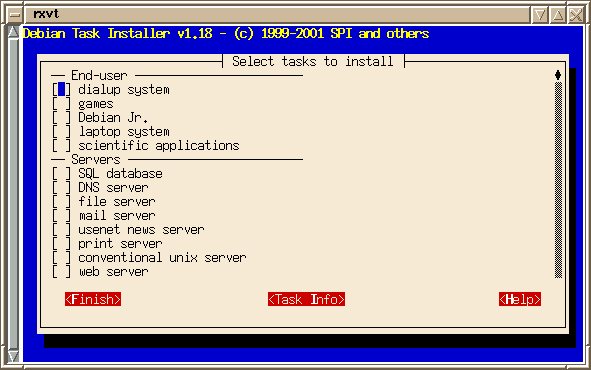Check the conventional unix server checkbox
591x370 pixels.
[x=61, y=258]
